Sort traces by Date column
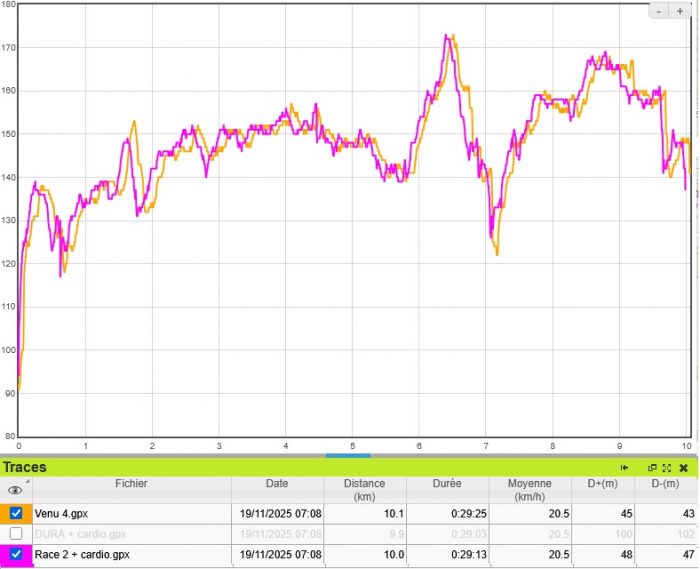The width and height of the screenshot is (700, 569). click(x=277, y=484)
